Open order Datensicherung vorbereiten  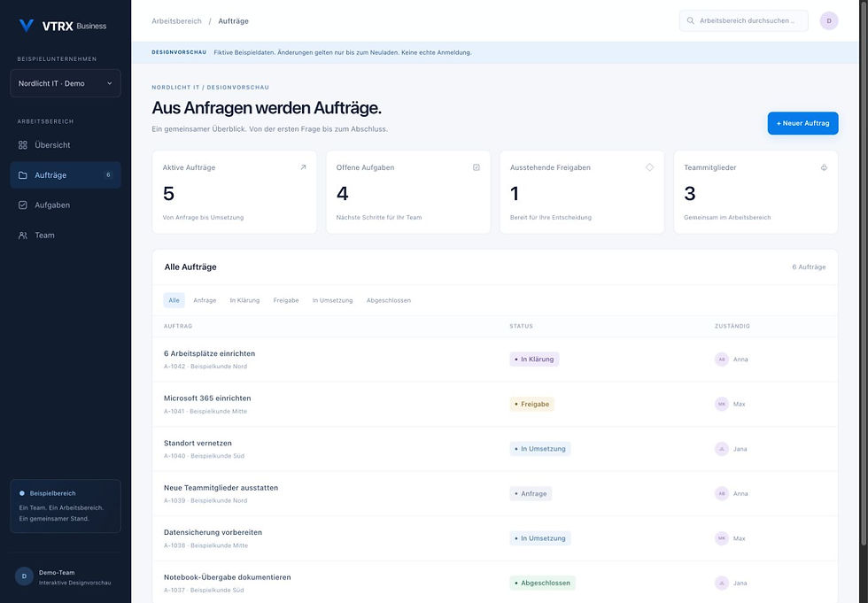tap(213, 532)
